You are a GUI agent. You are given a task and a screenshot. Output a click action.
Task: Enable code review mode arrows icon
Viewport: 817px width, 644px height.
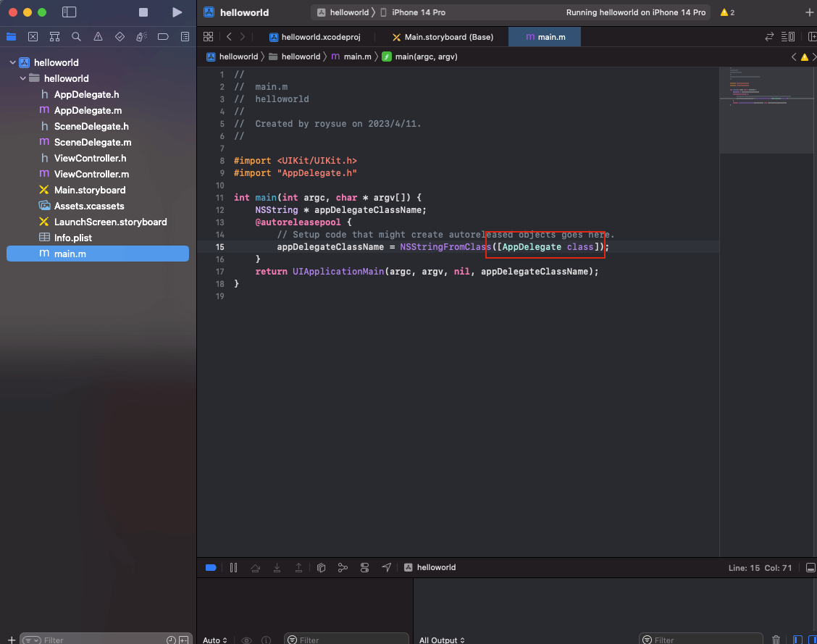click(769, 36)
